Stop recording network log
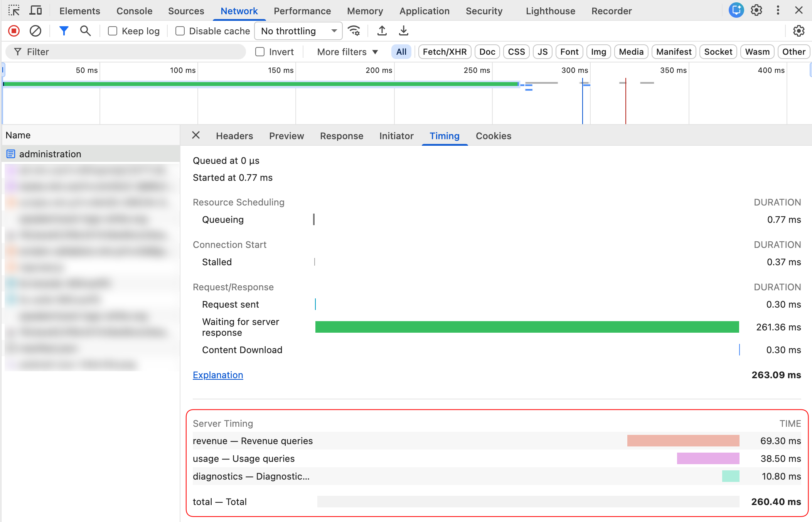 (14, 31)
